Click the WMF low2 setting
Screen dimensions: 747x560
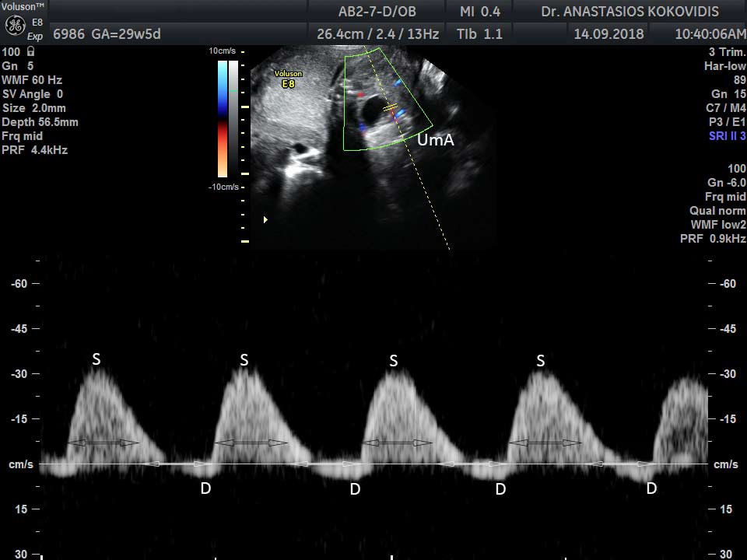click(x=718, y=224)
